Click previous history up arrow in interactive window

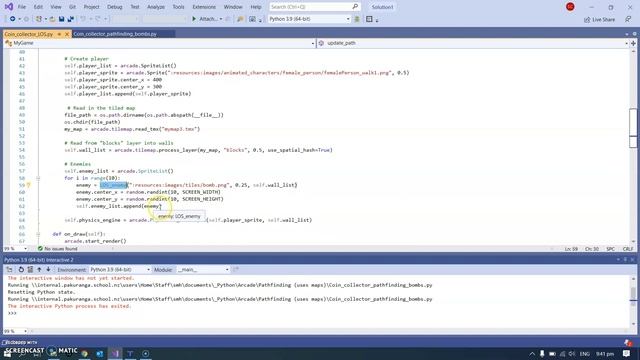tap(39, 269)
